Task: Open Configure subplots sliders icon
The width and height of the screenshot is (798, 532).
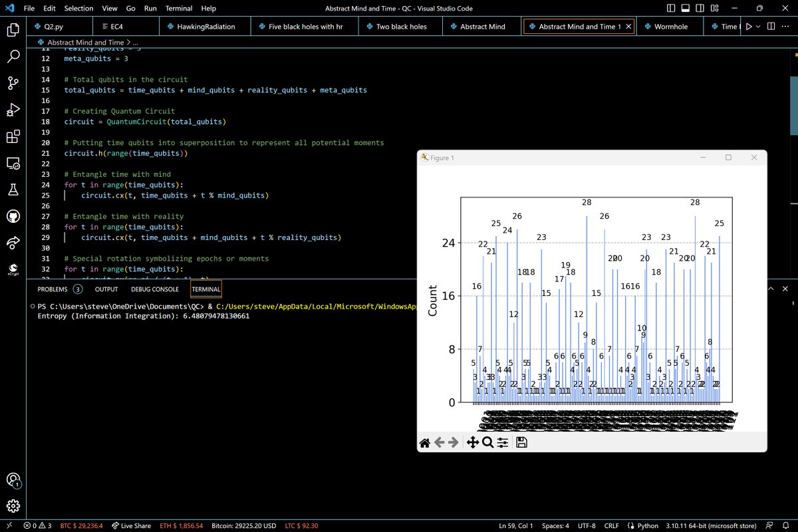Action: [x=503, y=442]
